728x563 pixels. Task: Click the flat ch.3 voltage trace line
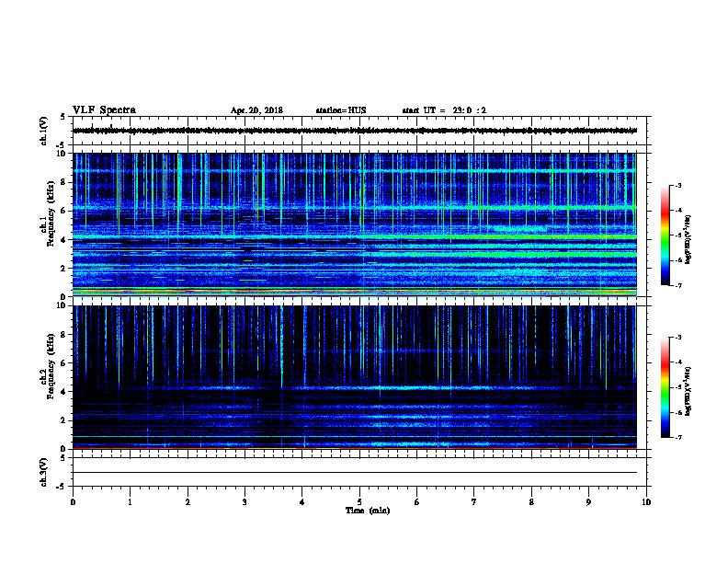pos(355,473)
